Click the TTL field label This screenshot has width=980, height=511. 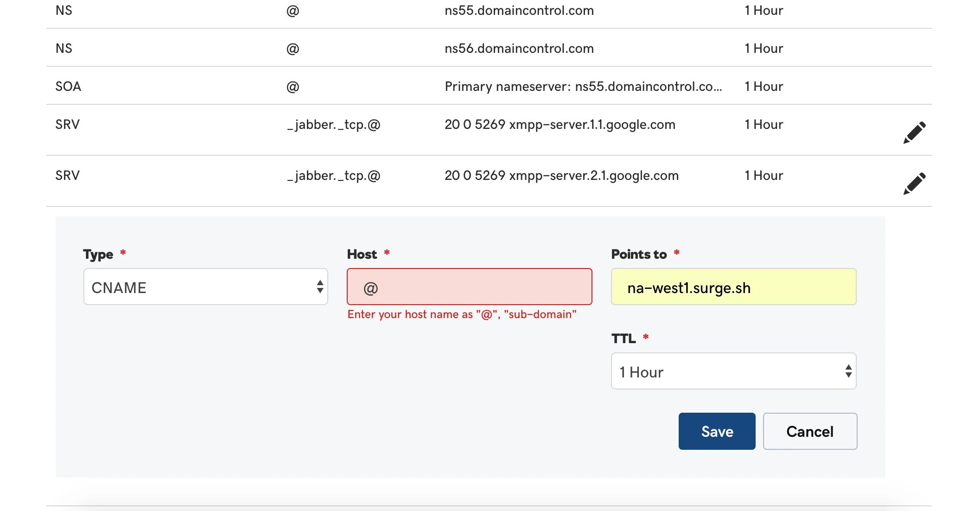[623, 339]
